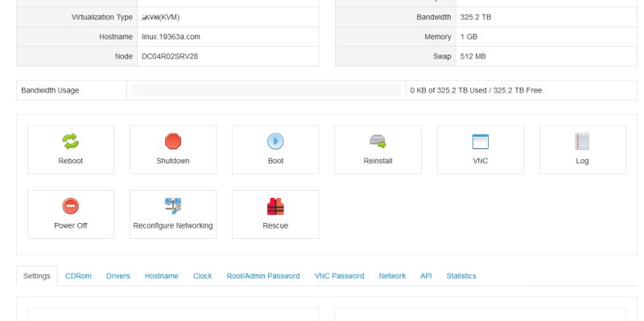This screenshot has width=644, height=321.
Task: Click the green Reboot arrows icon
Action: pos(71,142)
